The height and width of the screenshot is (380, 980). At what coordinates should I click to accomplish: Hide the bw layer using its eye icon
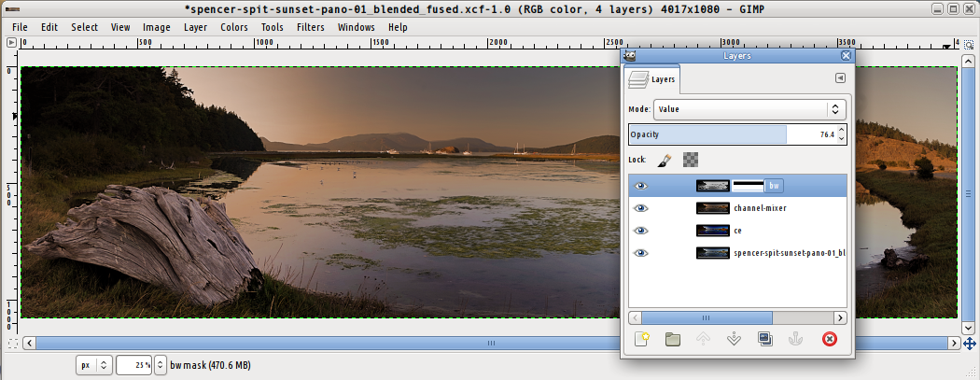(x=640, y=186)
